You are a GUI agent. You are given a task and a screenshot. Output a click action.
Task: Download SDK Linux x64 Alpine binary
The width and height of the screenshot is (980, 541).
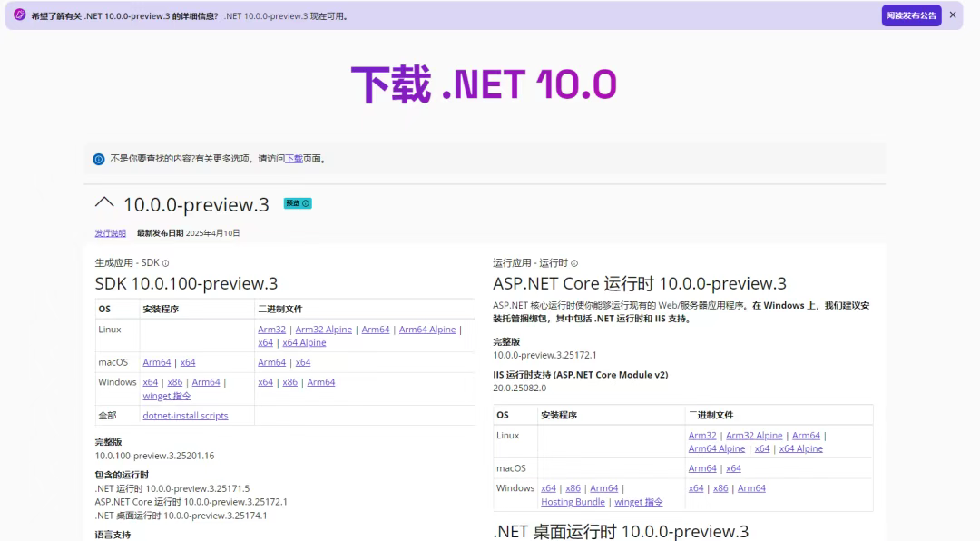(304, 343)
